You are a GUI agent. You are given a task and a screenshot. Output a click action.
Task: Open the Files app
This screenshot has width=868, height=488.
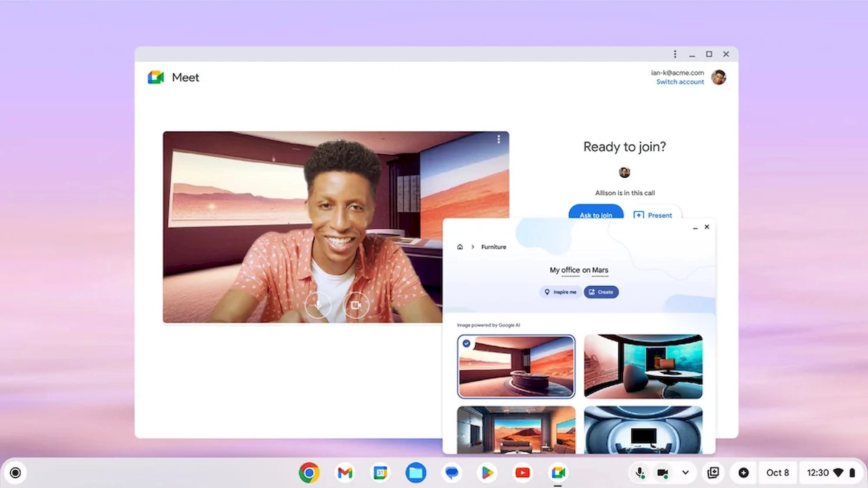(x=415, y=473)
